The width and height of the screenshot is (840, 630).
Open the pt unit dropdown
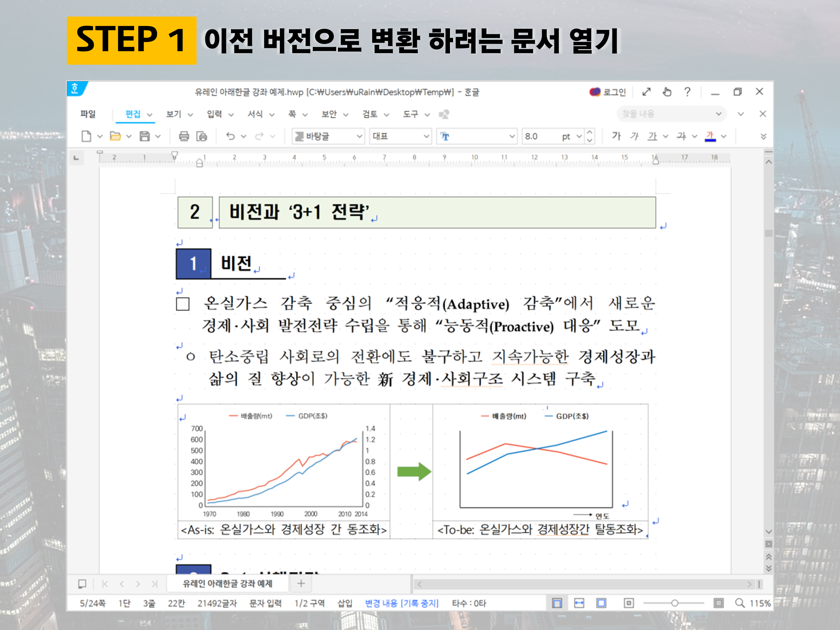[x=579, y=136]
